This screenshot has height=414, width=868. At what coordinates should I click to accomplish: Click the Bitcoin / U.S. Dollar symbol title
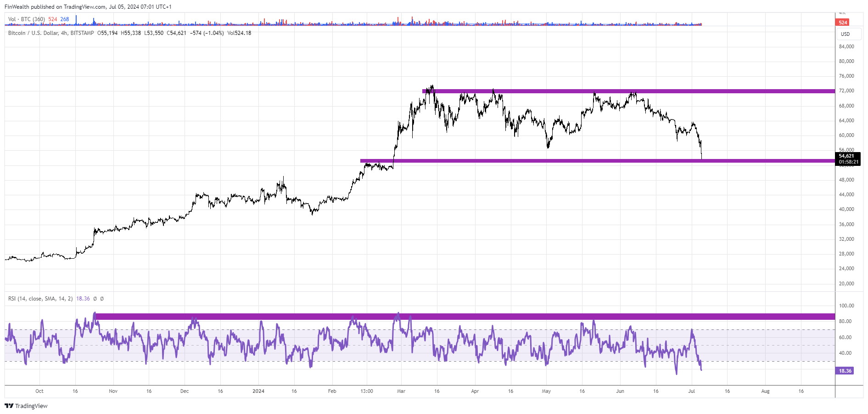[x=51, y=33]
